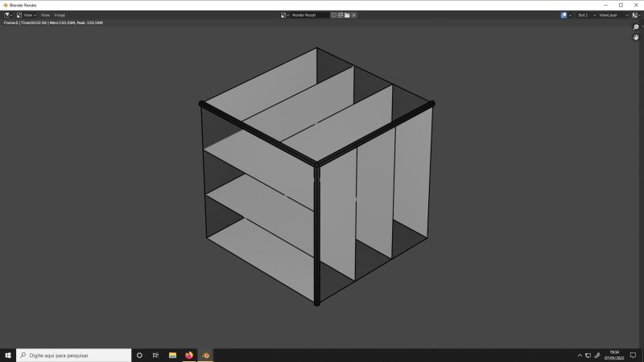The height and width of the screenshot is (362, 644).
Task: Open File Explorer from taskbar
Action: click(x=172, y=356)
